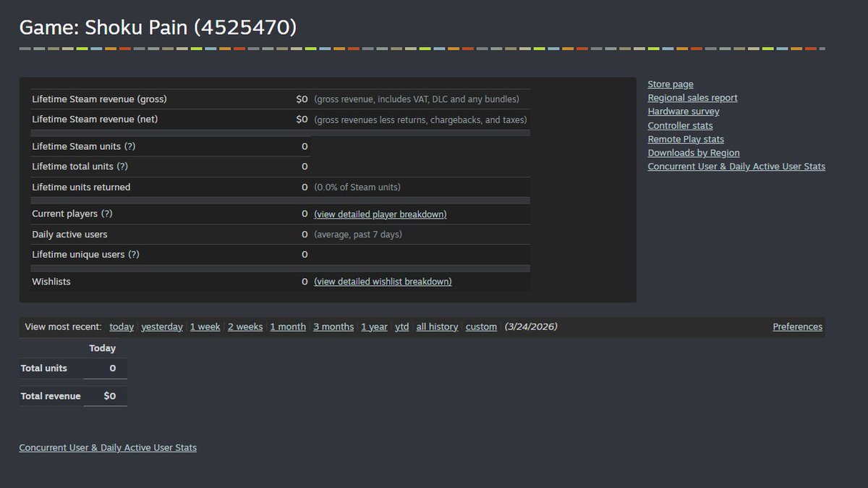
Task: Show today's most recent data
Action: click(x=122, y=327)
